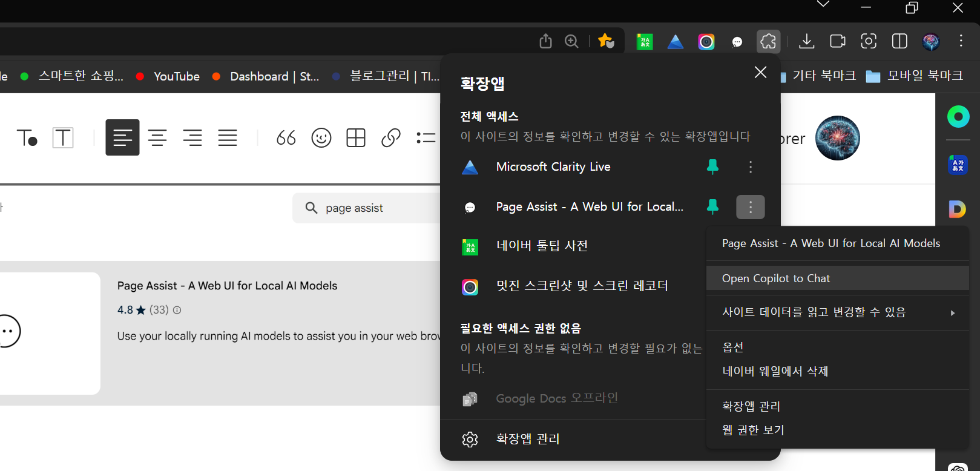Click the video clip toolbar icon
The width and height of the screenshot is (980, 471).
point(838,41)
